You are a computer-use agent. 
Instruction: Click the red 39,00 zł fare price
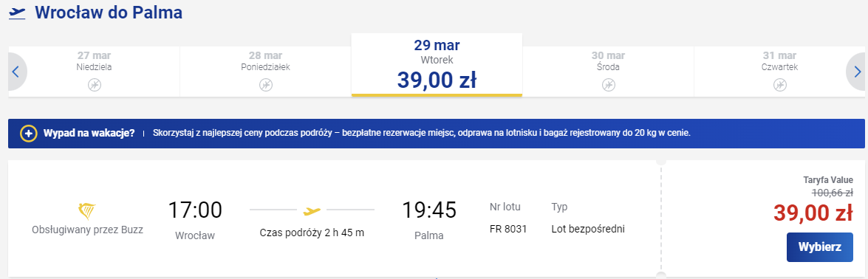[813, 213]
